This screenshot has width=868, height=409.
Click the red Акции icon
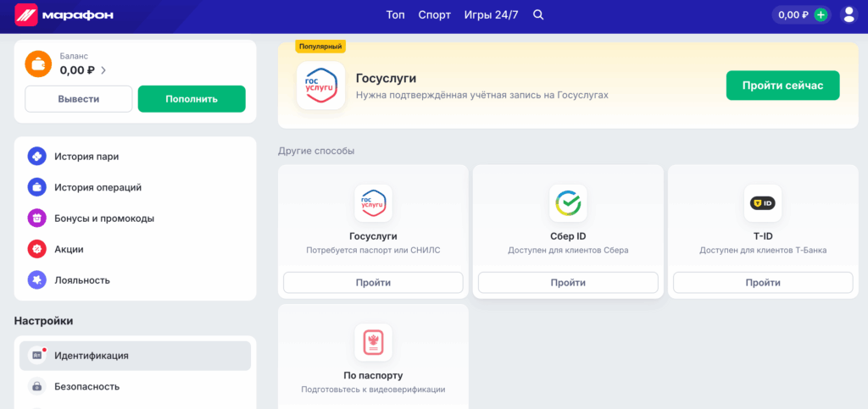click(37, 249)
